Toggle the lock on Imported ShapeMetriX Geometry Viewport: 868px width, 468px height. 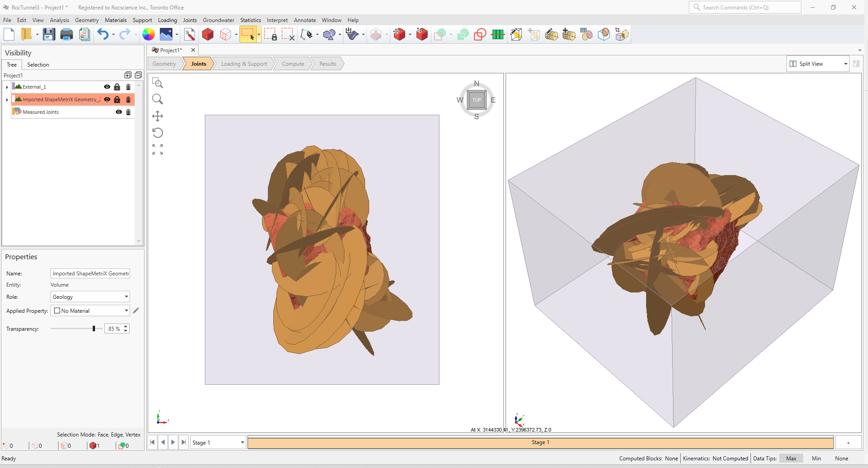click(x=117, y=99)
